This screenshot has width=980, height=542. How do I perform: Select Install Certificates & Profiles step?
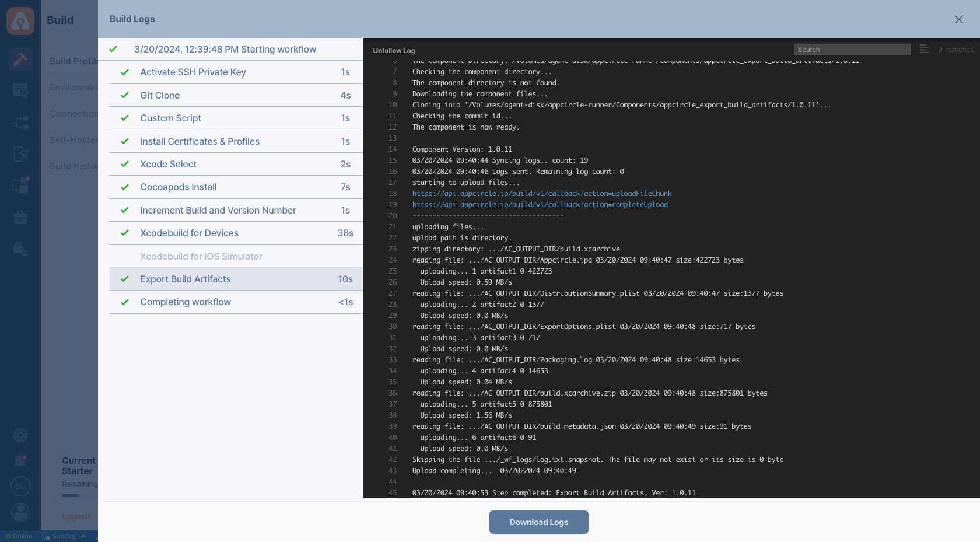point(236,141)
